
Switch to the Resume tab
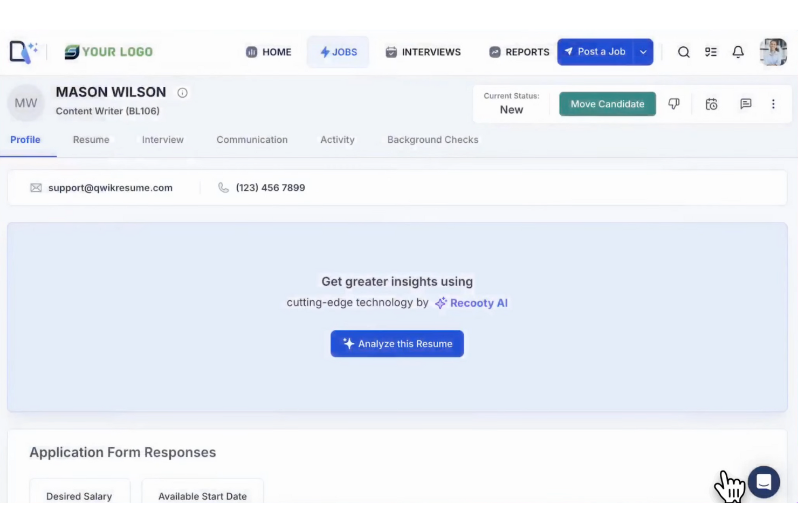click(91, 140)
